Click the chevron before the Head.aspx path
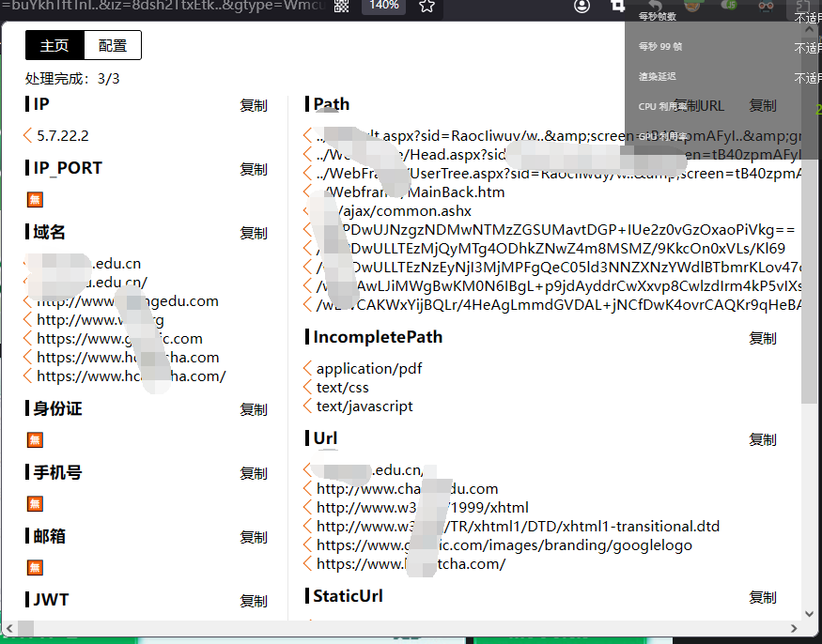Image resolution: width=822 pixels, height=644 pixels. click(307, 155)
